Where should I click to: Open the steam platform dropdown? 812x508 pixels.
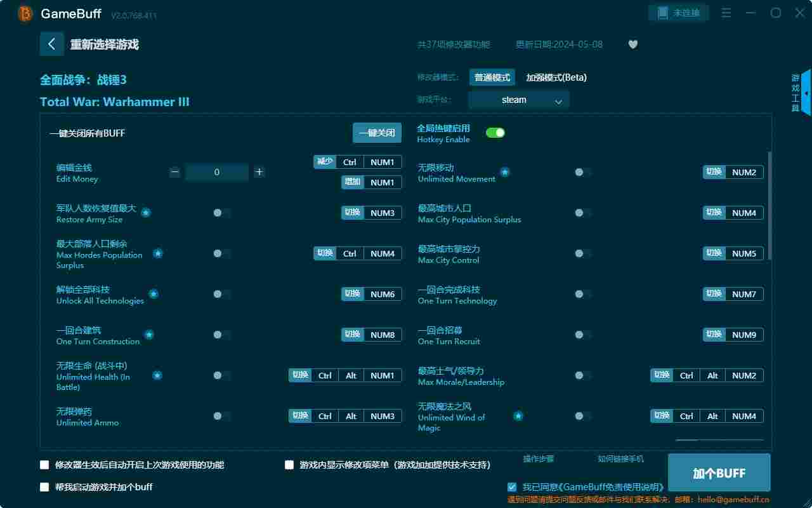tap(519, 100)
